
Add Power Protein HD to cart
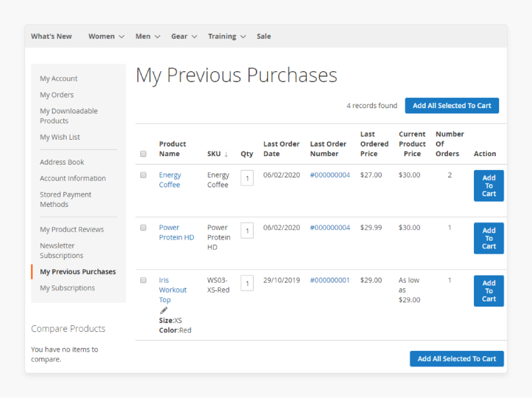point(489,238)
